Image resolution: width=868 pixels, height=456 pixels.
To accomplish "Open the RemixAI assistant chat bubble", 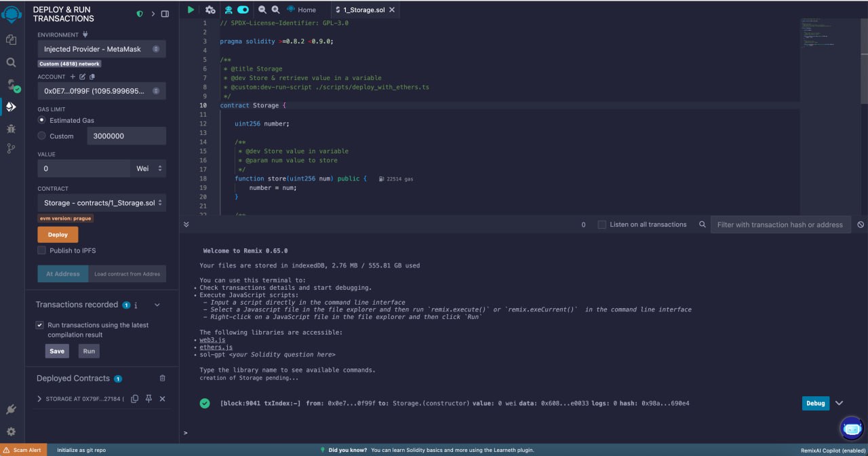I will click(x=851, y=428).
